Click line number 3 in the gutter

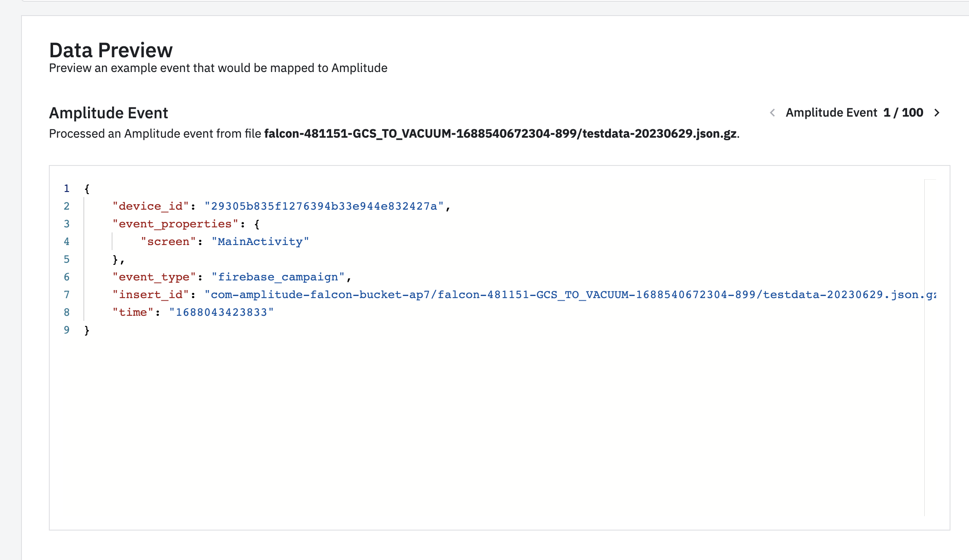click(x=67, y=224)
